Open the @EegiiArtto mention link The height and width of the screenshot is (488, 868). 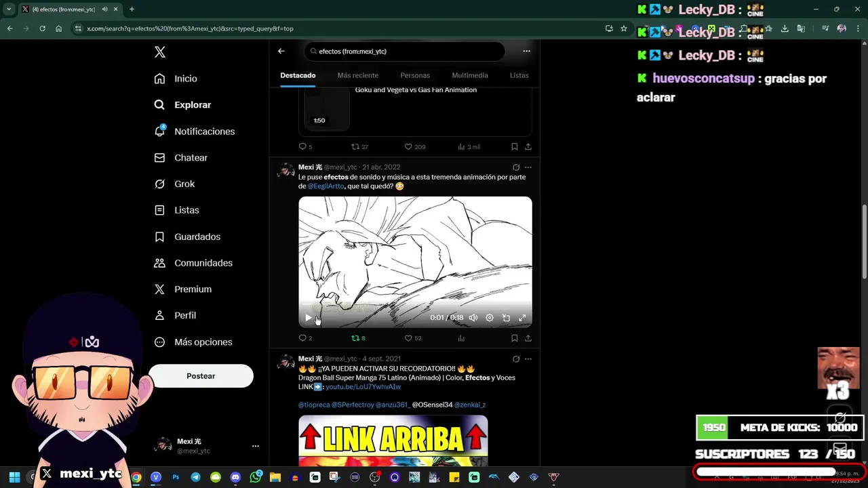pyautogui.click(x=325, y=186)
